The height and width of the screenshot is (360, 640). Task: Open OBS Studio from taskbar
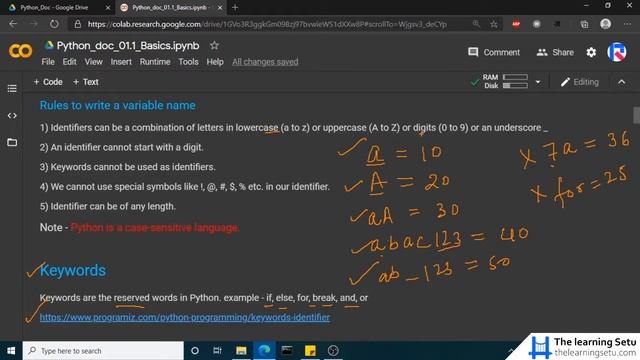333,351
